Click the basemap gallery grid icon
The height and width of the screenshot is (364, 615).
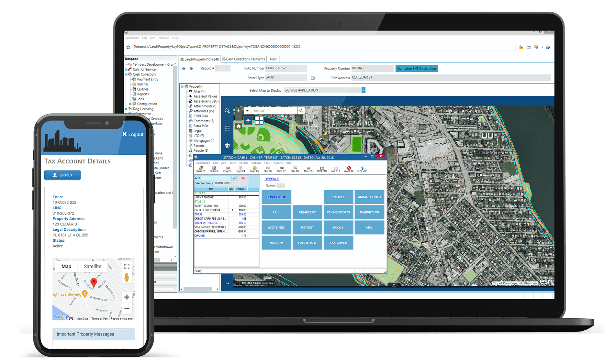pos(259,120)
